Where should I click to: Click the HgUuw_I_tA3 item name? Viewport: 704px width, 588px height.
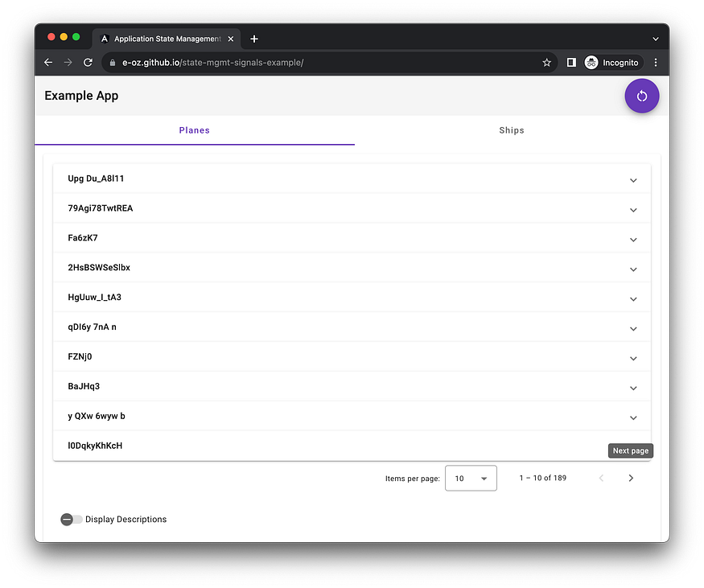[94, 297]
